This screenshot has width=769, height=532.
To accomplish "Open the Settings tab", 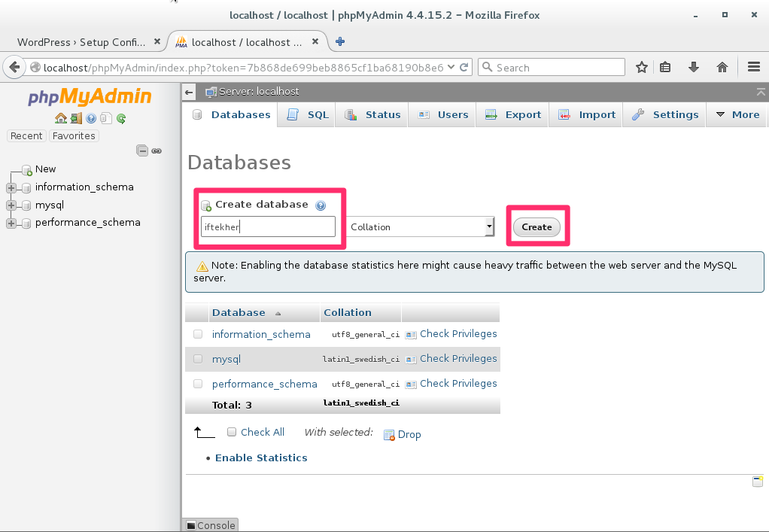I will click(x=665, y=114).
